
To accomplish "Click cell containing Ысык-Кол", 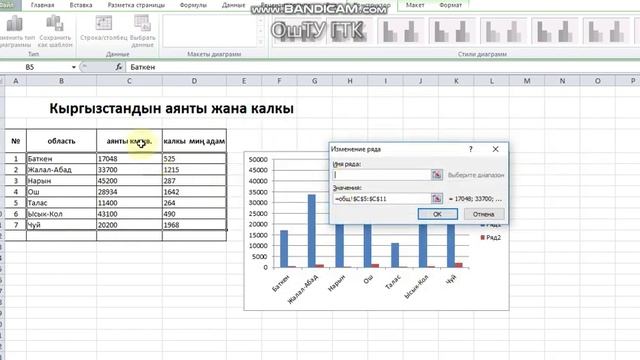I will (x=61, y=213).
